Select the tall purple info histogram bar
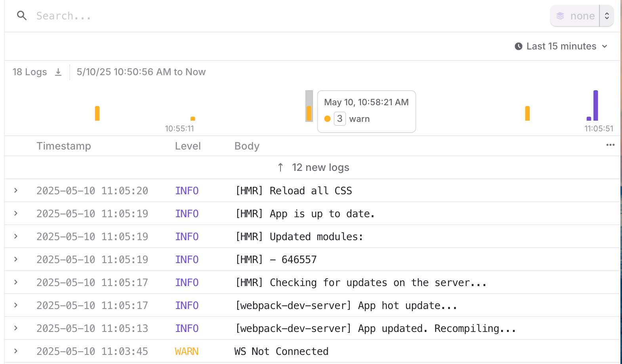Image resolution: width=622 pixels, height=364 pixels. coord(595,106)
